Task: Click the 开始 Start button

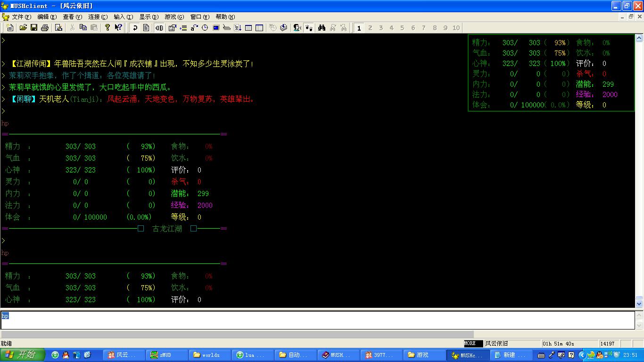Action: pos(23,355)
